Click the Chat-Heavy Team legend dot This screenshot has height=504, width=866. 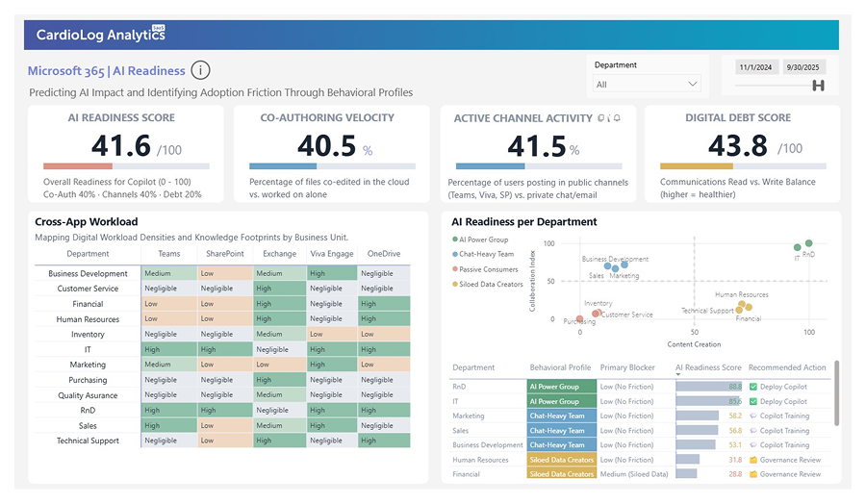click(455, 255)
